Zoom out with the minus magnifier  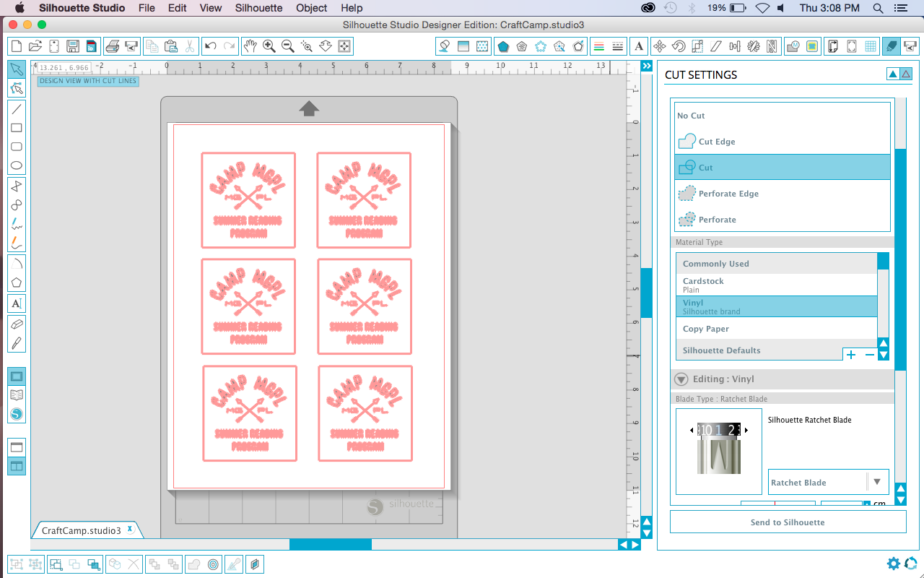click(x=287, y=46)
